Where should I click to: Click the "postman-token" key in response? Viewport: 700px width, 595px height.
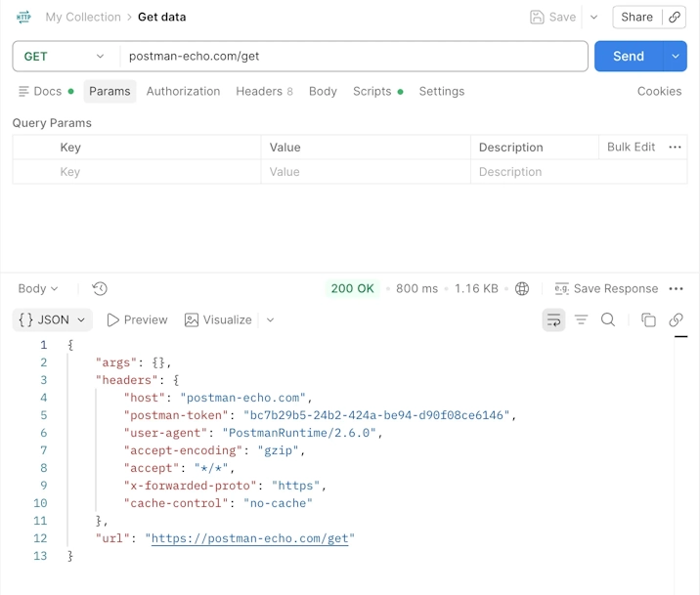pyautogui.click(x=176, y=415)
